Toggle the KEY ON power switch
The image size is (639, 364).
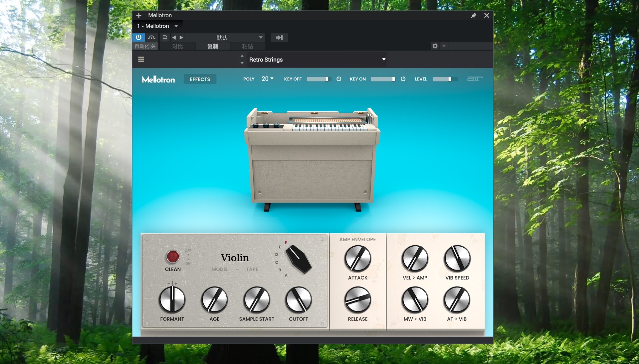403,79
